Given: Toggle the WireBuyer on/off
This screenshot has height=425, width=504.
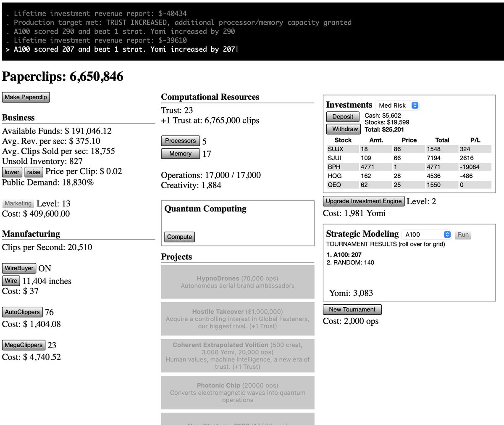Looking at the screenshot, I should [19, 268].
